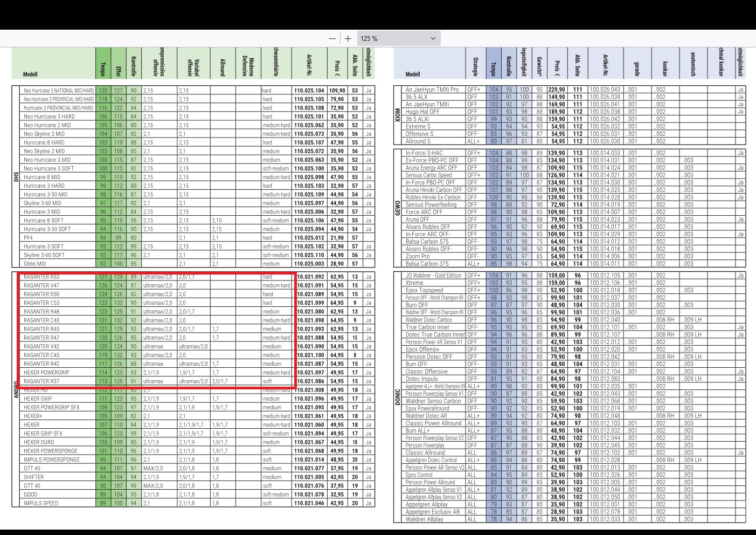Click the GOOD model name
This screenshot has width=756, height=535.
pos(31,494)
